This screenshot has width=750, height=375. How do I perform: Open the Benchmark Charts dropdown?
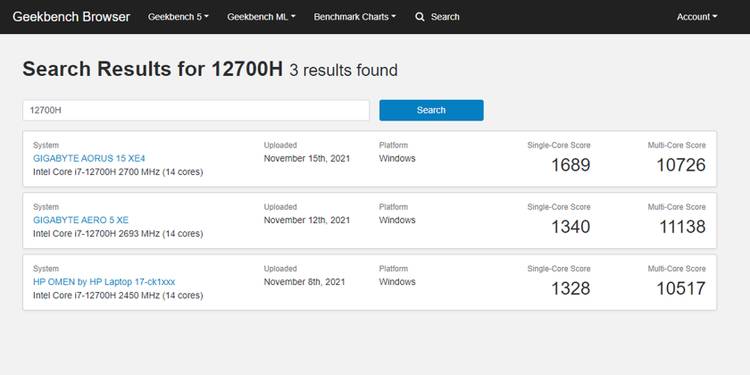click(x=355, y=17)
